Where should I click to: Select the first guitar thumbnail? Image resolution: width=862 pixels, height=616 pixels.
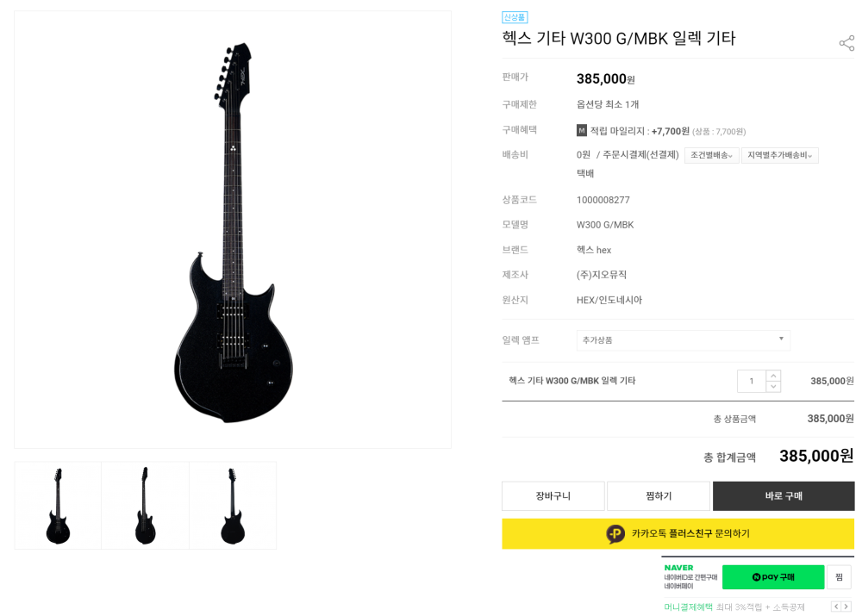(58, 506)
